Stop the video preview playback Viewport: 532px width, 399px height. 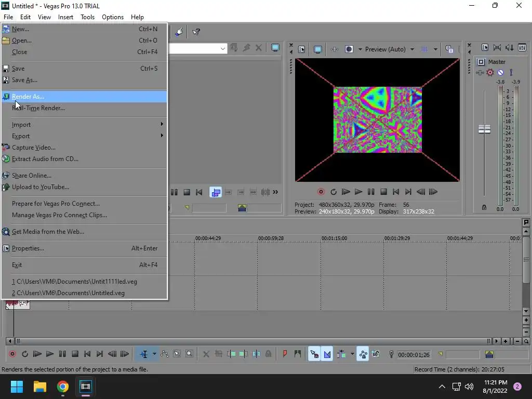pos(383,192)
